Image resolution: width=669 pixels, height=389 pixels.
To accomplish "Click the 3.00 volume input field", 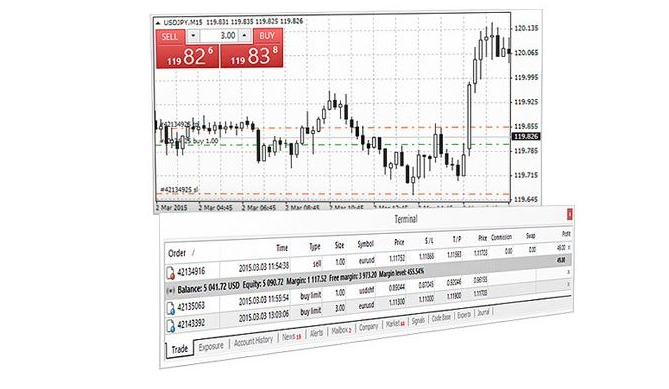I will click(219, 36).
